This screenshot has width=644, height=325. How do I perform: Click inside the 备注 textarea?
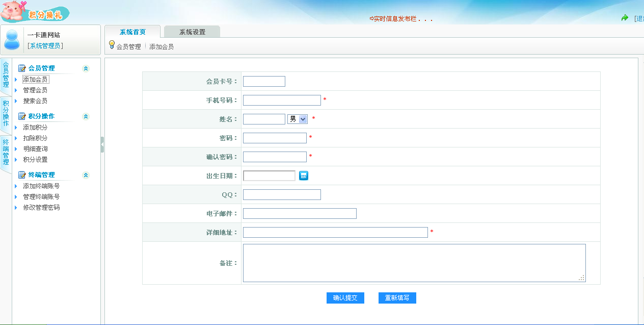[414, 263]
